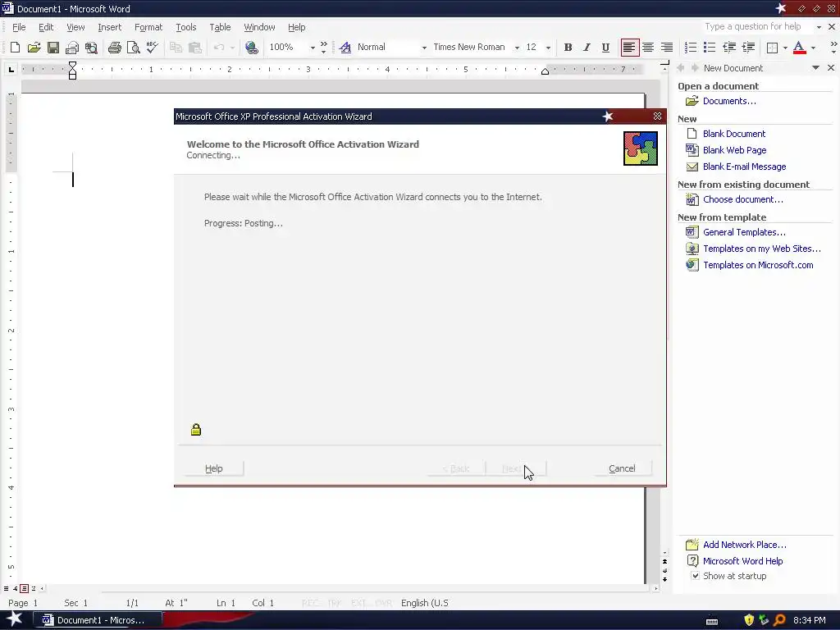Expand the Formatting toolbar options chevron
Screen dimensions: 840x630
click(833, 47)
